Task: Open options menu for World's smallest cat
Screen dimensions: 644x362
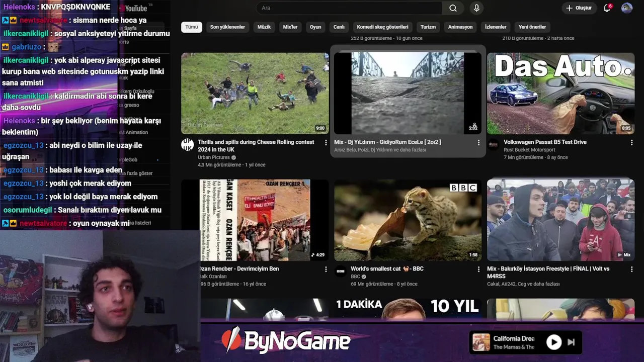Action: coord(478,269)
